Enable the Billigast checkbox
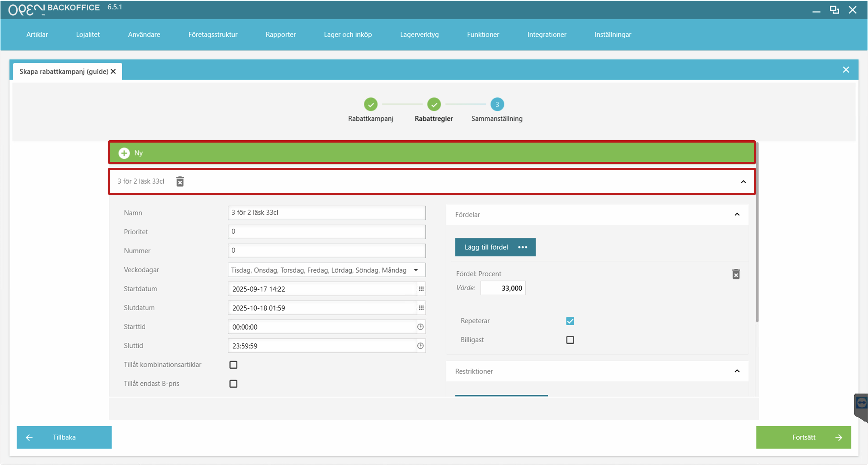Viewport: 868px width, 465px height. (570, 340)
